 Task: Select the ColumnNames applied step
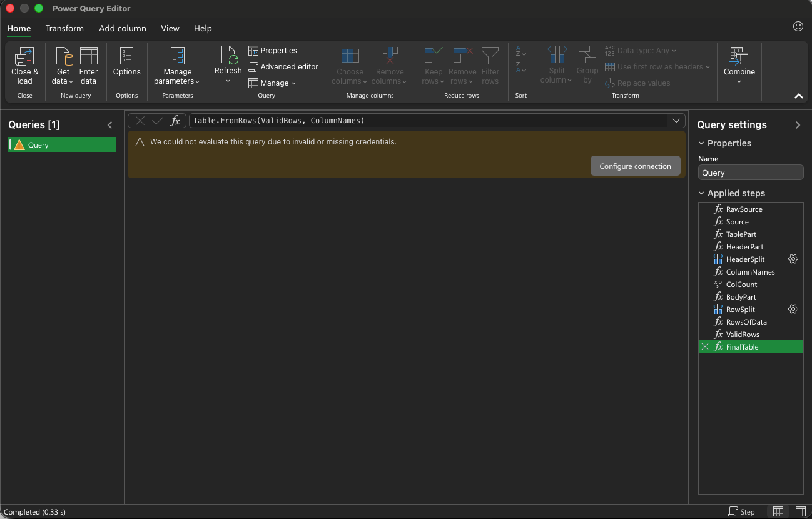click(x=750, y=272)
